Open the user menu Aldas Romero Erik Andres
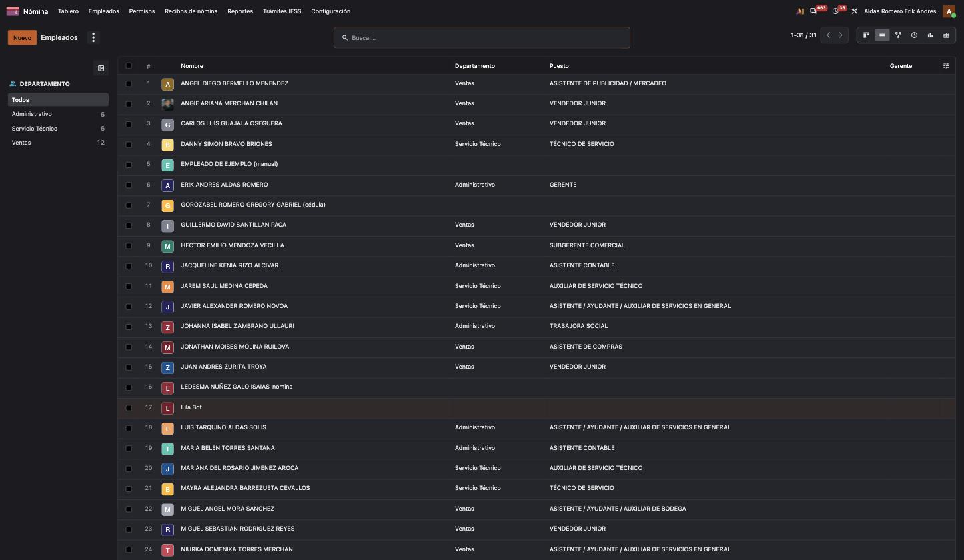The image size is (964, 560). 900,11
